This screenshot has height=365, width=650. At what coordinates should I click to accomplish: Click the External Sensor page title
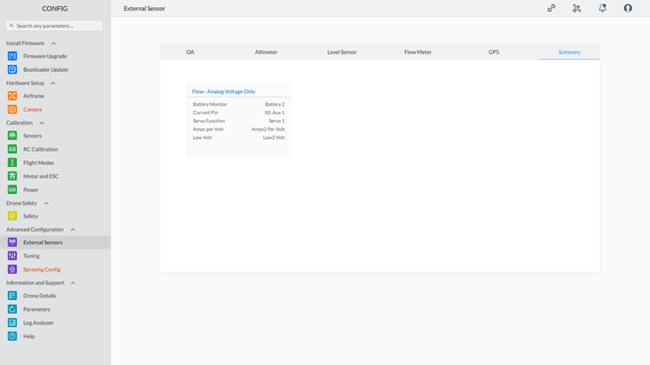pyautogui.click(x=144, y=8)
